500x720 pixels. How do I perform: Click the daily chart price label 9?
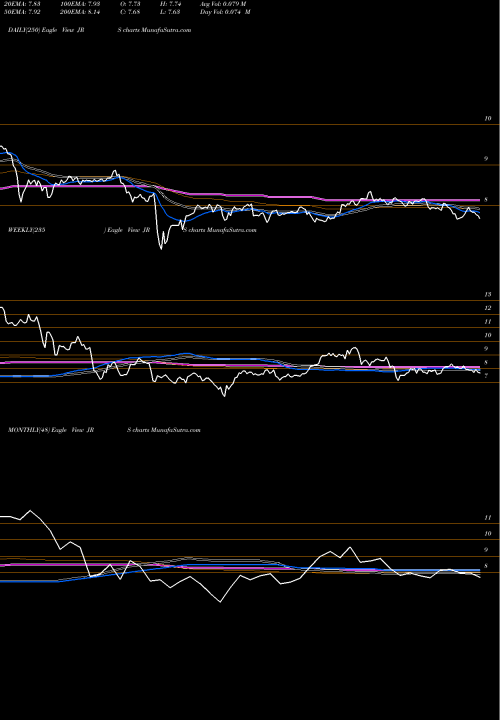486,159
